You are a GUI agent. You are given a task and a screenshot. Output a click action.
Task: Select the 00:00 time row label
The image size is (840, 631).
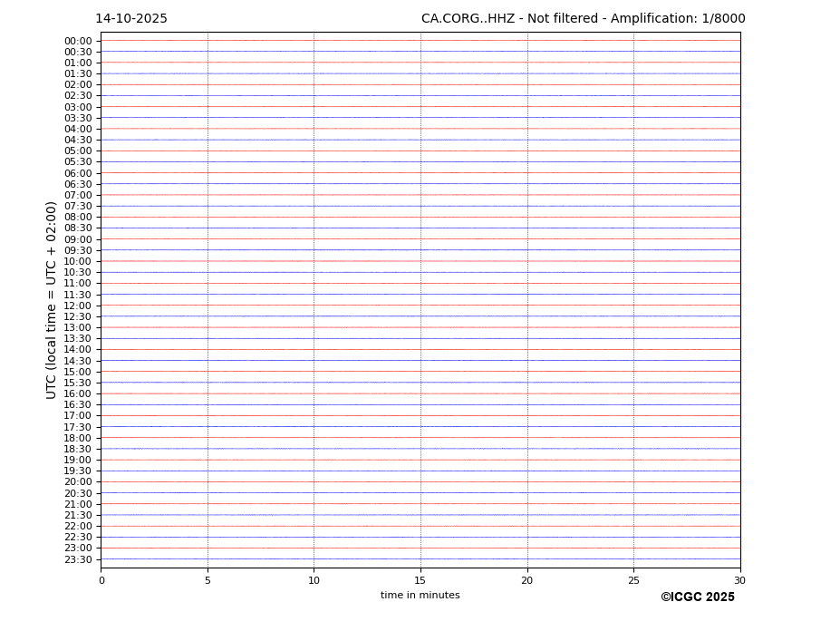click(78, 41)
